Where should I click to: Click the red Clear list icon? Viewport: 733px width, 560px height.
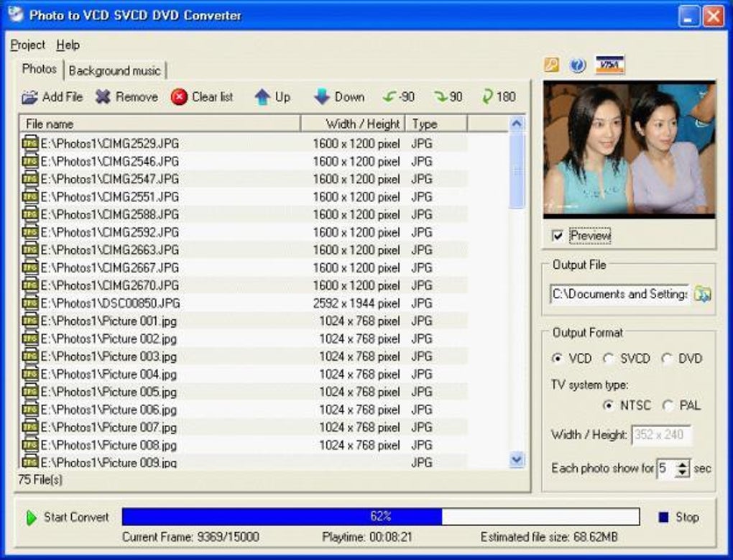click(x=179, y=97)
